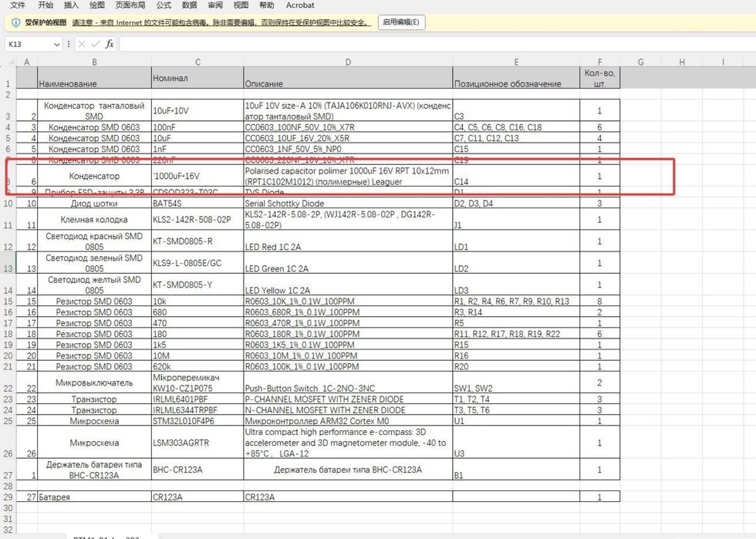Select the cell KLS9-L-0805E/GC
Screen dimensions: 756x539
[x=197, y=263]
